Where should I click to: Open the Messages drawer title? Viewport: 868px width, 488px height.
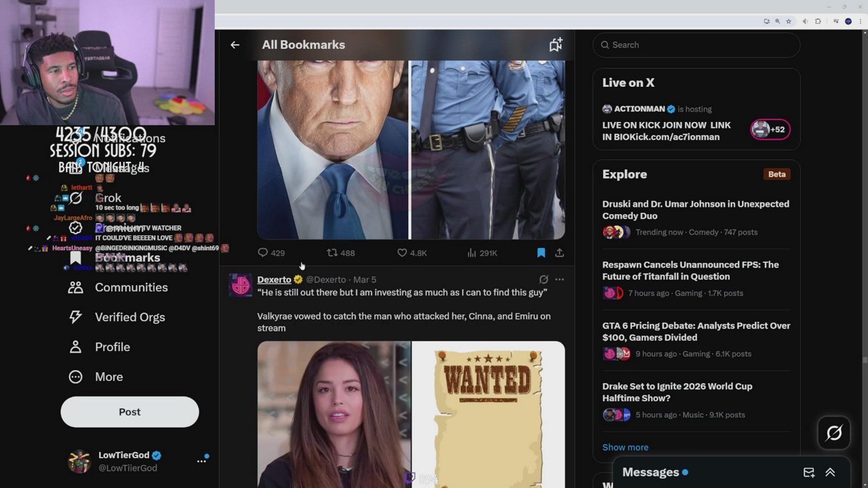pyautogui.click(x=651, y=472)
